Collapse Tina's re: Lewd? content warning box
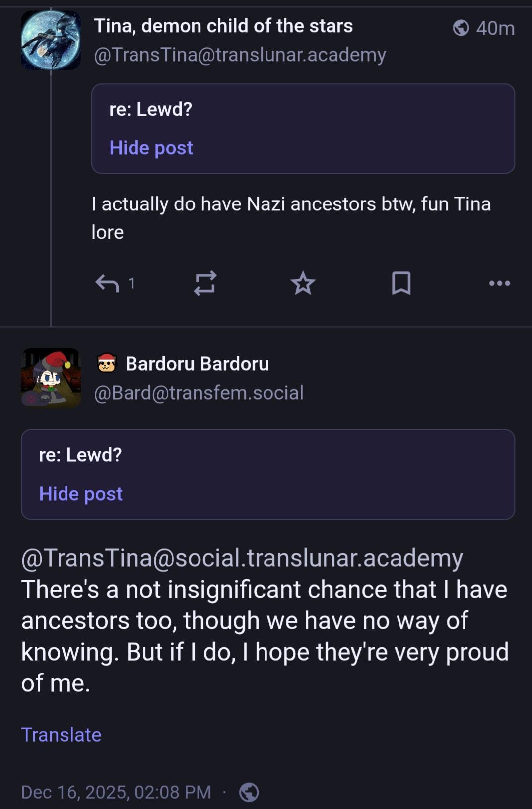Viewport: 532px width, 809px height. click(303, 110)
